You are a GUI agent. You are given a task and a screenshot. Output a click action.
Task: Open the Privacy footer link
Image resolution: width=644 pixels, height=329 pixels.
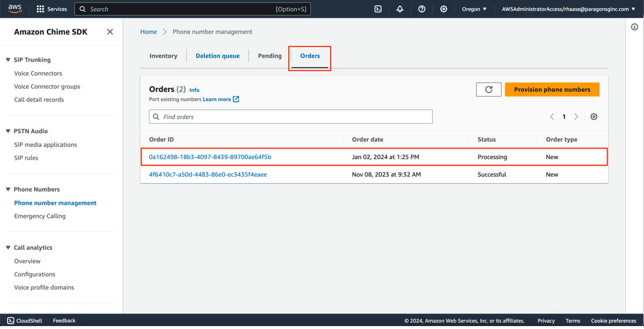[546, 321]
